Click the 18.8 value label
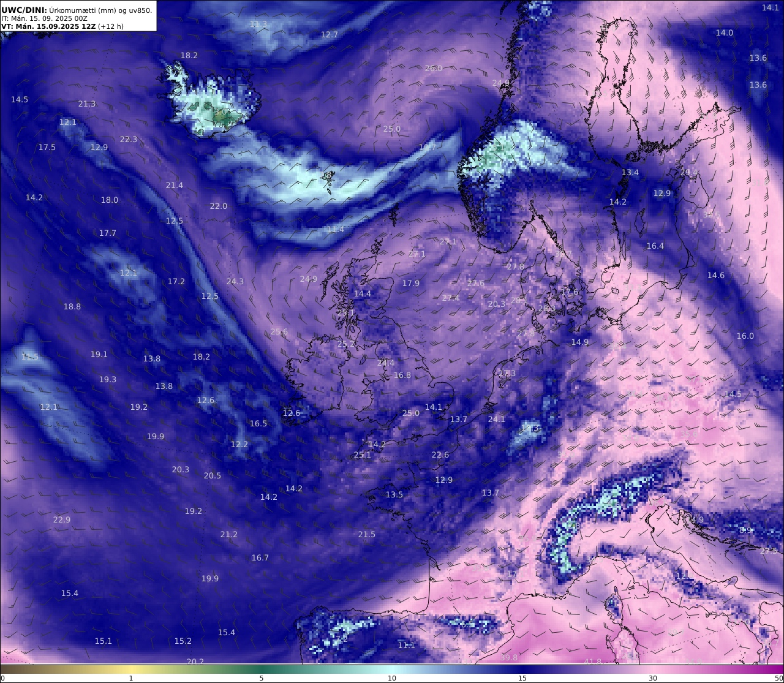The image size is (784, 683). coord(72,307)
